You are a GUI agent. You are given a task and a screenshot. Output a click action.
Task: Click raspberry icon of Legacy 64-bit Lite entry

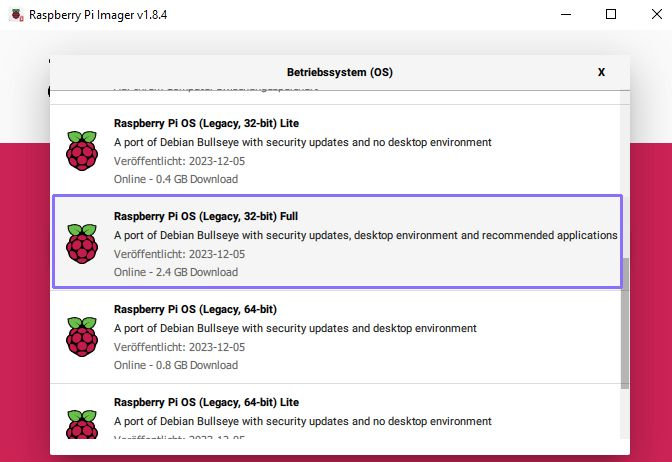coord(82,424)
